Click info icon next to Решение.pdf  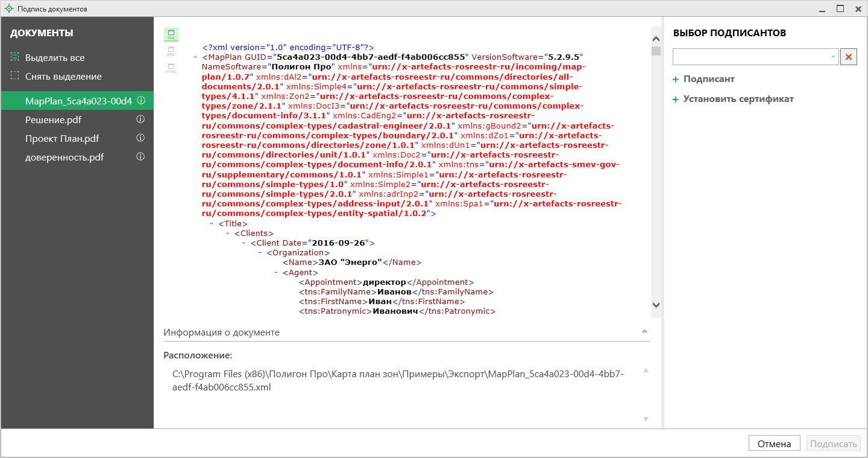click(x=140, y=119)
